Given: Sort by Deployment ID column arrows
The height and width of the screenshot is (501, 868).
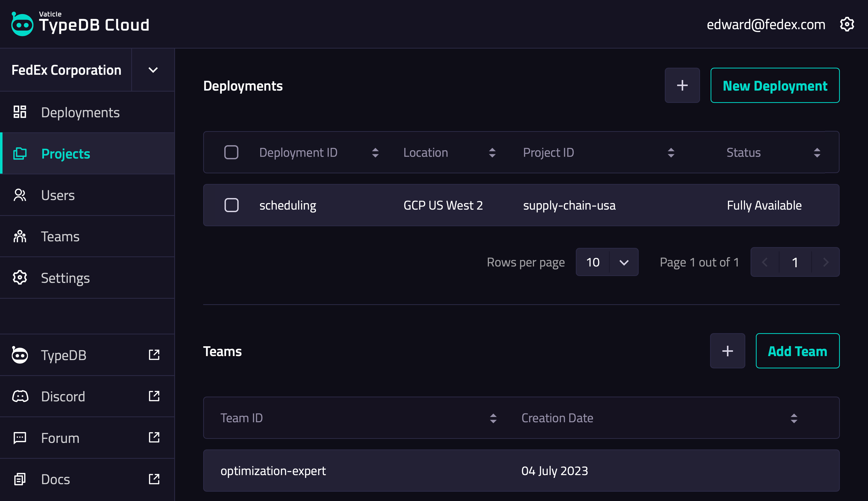Looking at the screenshot, I should click(375, 152).
